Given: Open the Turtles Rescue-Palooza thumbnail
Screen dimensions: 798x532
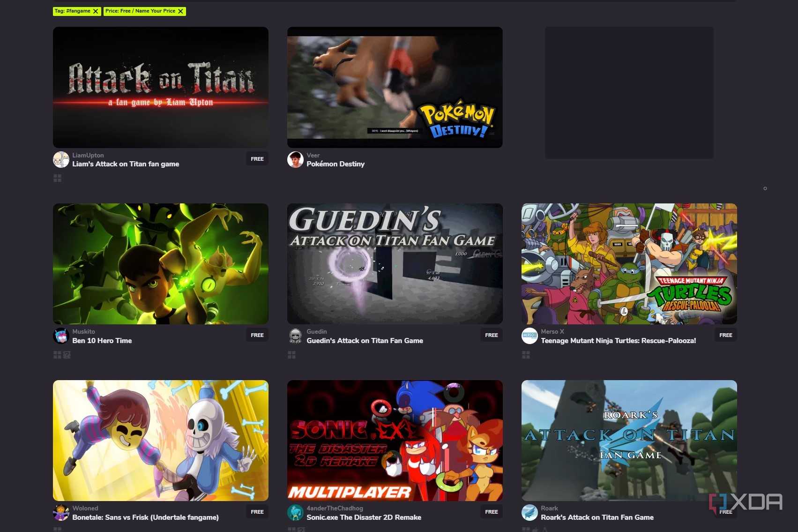Looking at the screenshot, I should point(629,264).
